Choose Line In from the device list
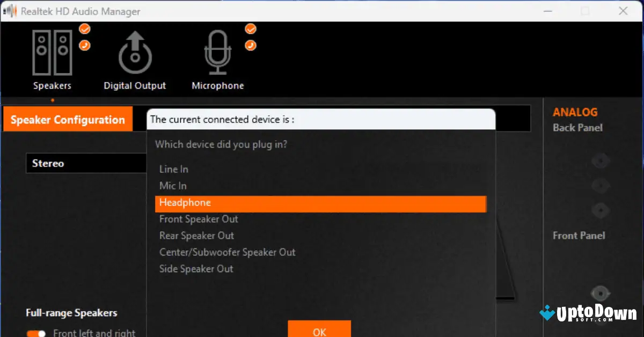 pyautogui.click(x=173, y=169)
